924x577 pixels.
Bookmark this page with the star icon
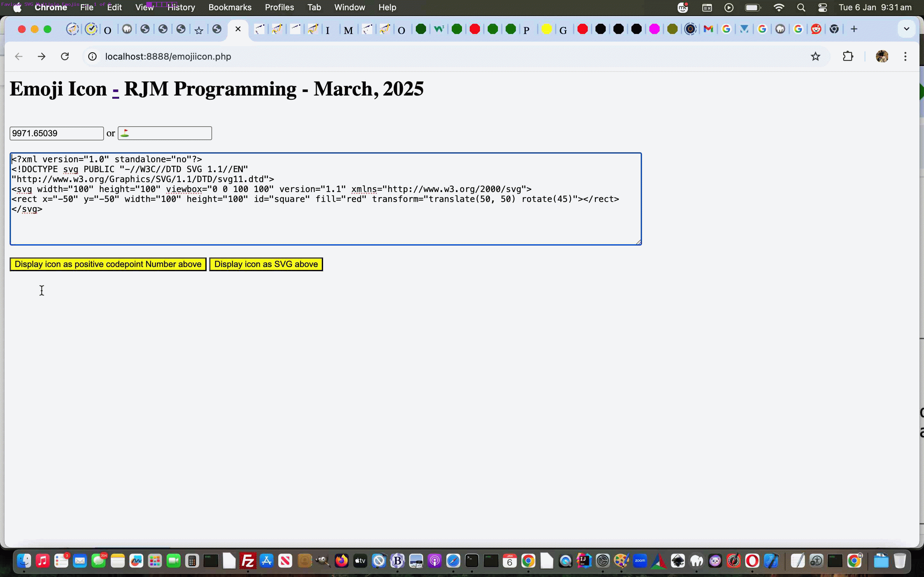pyautogui.click(x=815, y=56)
